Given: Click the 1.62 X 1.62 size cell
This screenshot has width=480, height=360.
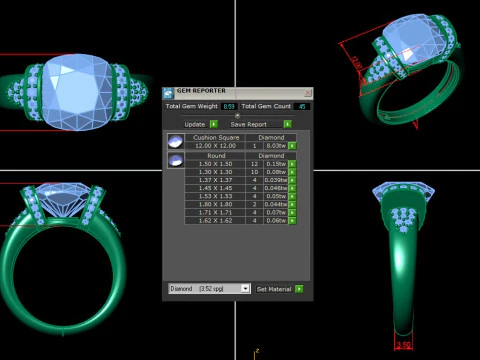Looking at the screenshot, I should [x=215, y=221].
